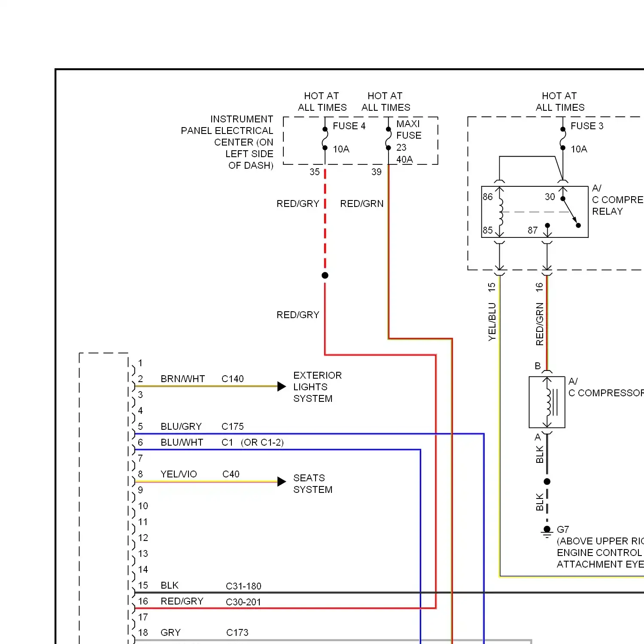Click 'RED/GRY' label beside the dashed wire

click(x=298, y=204)
